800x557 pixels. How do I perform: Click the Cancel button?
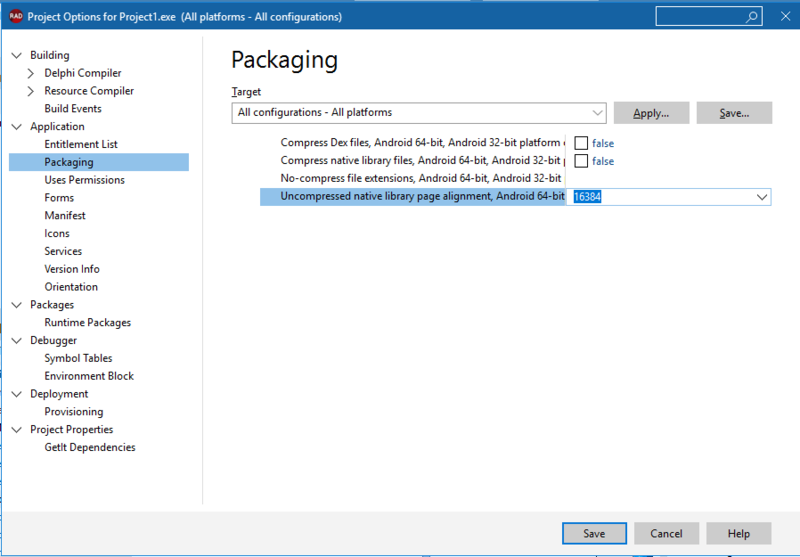click(666, 534)
